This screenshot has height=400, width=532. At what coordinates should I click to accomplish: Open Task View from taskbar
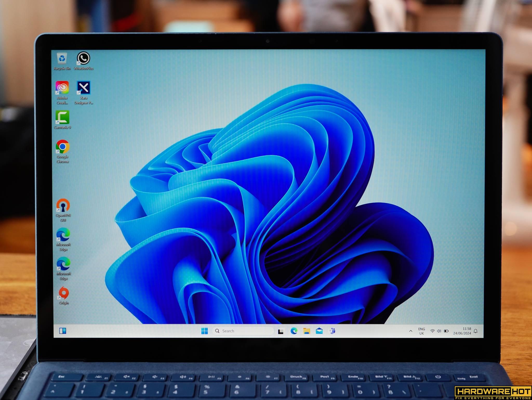point(281,331)
